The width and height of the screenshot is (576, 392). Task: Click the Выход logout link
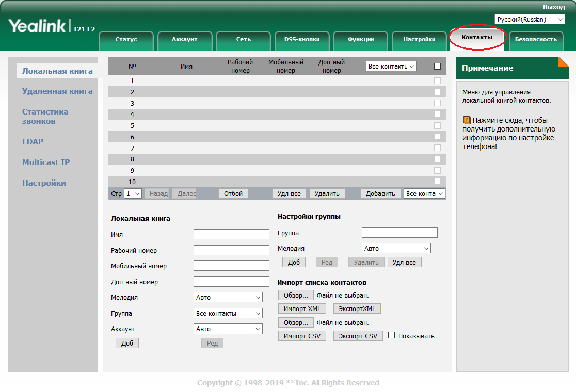coord(553,7)
